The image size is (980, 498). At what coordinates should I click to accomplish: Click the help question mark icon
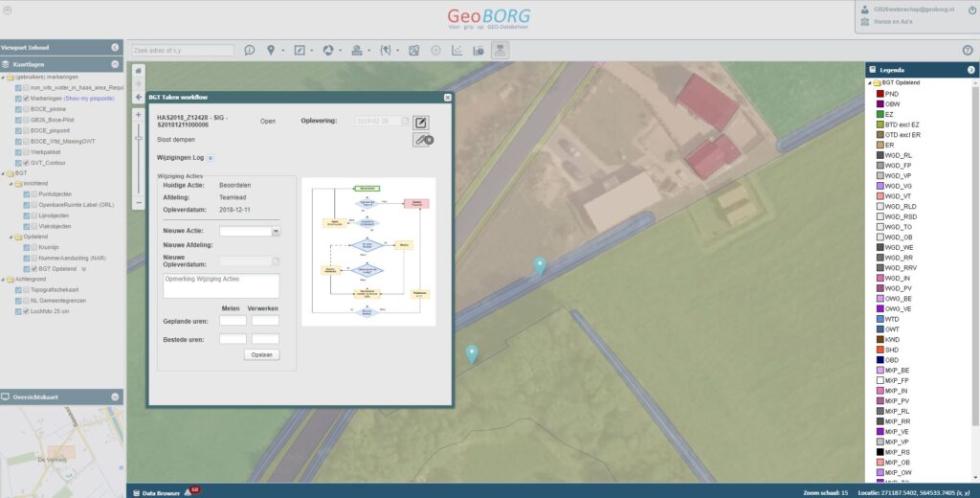coord(968,51)
